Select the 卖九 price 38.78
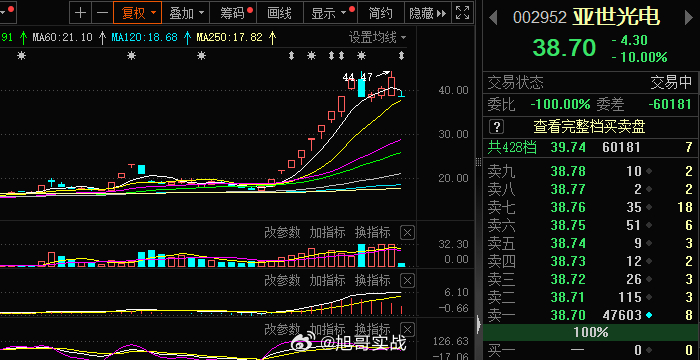 click(568, 171)
